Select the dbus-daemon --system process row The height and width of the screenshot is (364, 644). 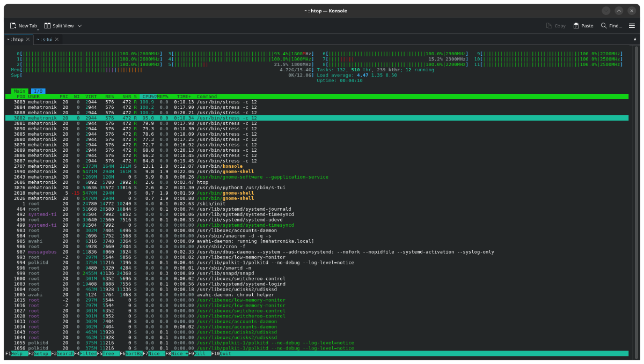(x=317, y=252)
